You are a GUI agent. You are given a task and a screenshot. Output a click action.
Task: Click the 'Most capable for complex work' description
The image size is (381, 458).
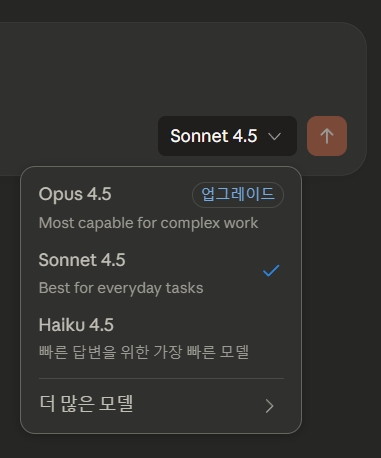pyautogui.click(x=148, y=223)
